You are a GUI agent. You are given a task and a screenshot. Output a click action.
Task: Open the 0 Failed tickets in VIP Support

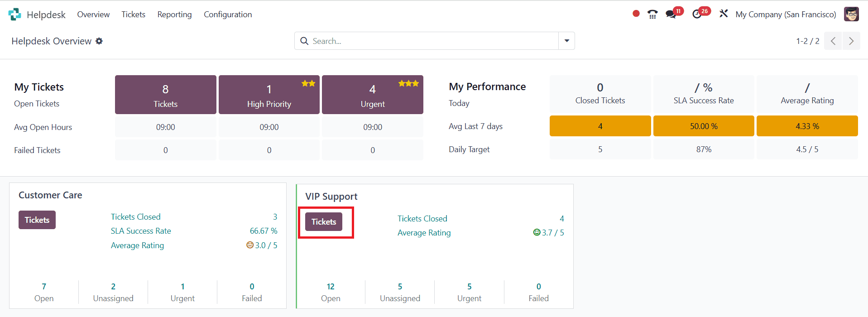point(538,292)
